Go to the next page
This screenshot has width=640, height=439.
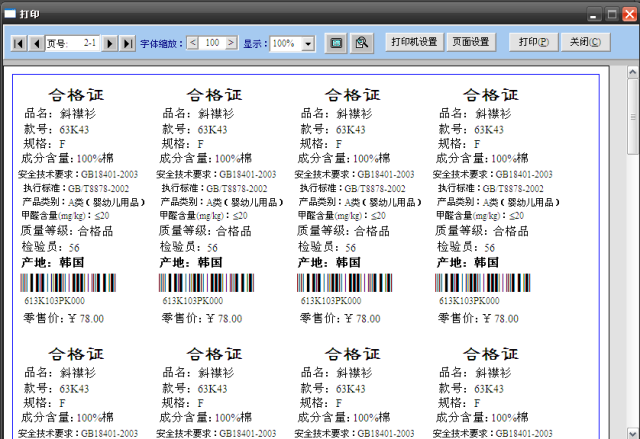110,44
